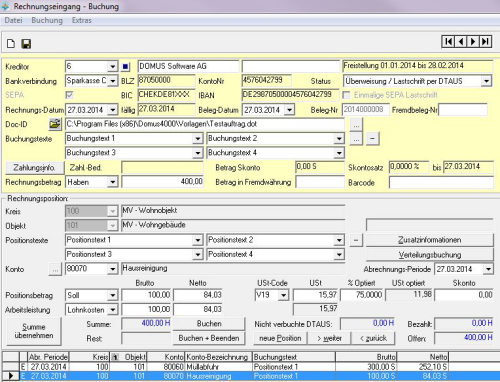The height and width of the screenshot is (382, 500).
Task: Click the > weiter button
Action: 329,338
